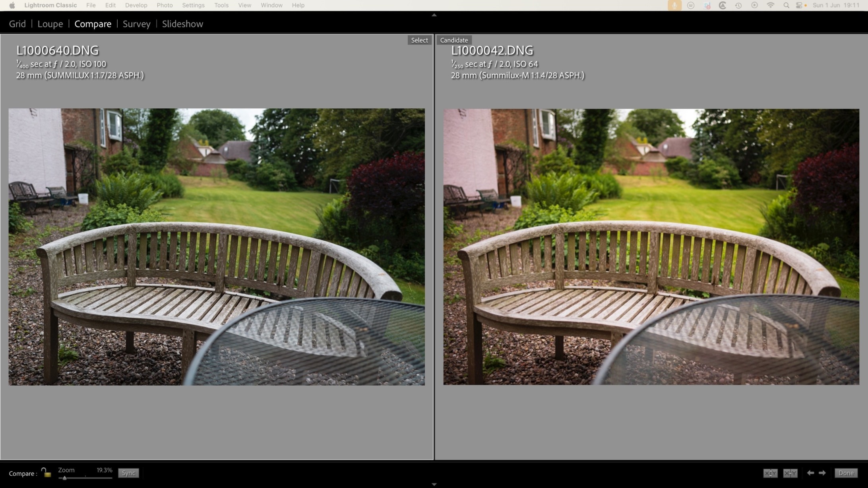Open macOS Control Center icon
Viewport: 868px width, 488px height.
(800, 5)
